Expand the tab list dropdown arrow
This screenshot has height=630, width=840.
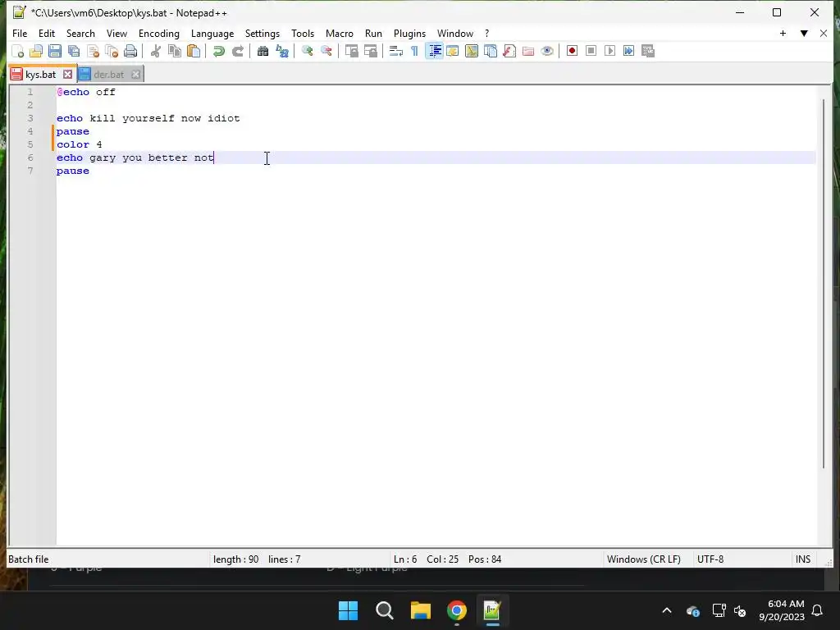click(804, 33)
